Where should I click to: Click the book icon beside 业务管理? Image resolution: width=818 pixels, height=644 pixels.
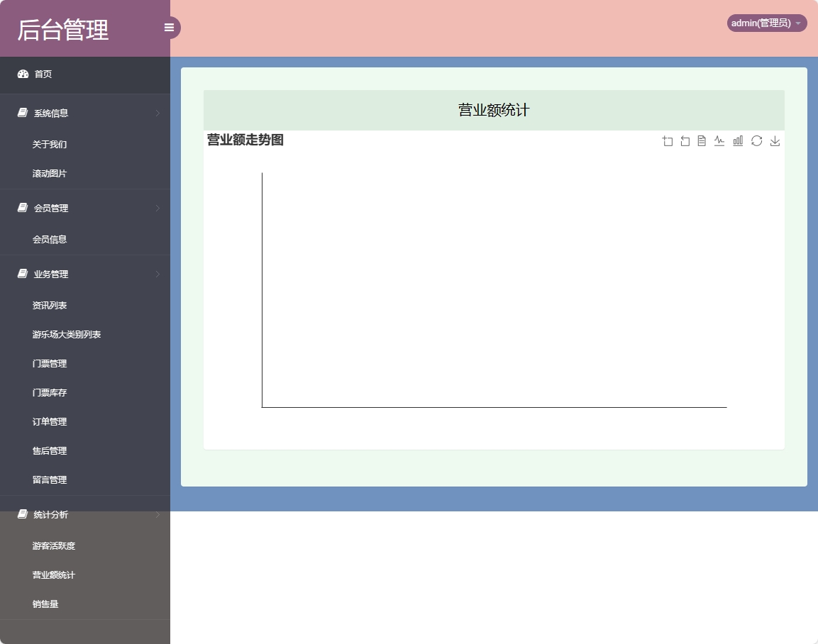[21, 274]
